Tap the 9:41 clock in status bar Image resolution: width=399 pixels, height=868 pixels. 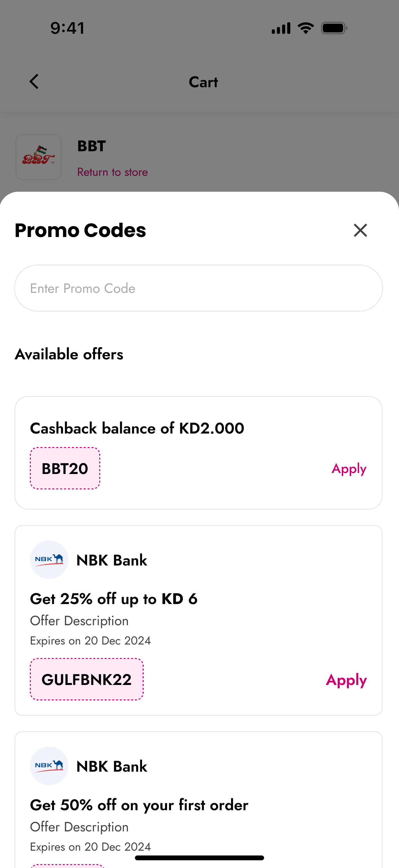tap(67, 28)
